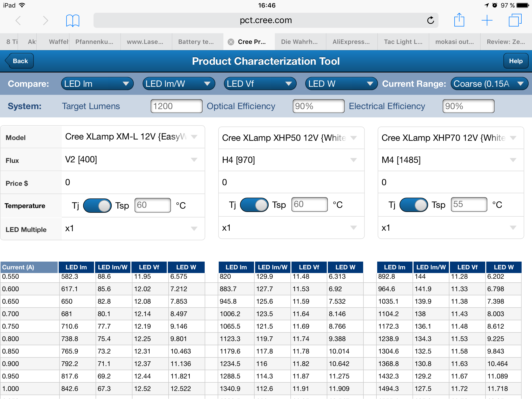Viewport: 532px width, 399px height.
Task: Switch to the Tac Light L... tab
Action: 403,42
